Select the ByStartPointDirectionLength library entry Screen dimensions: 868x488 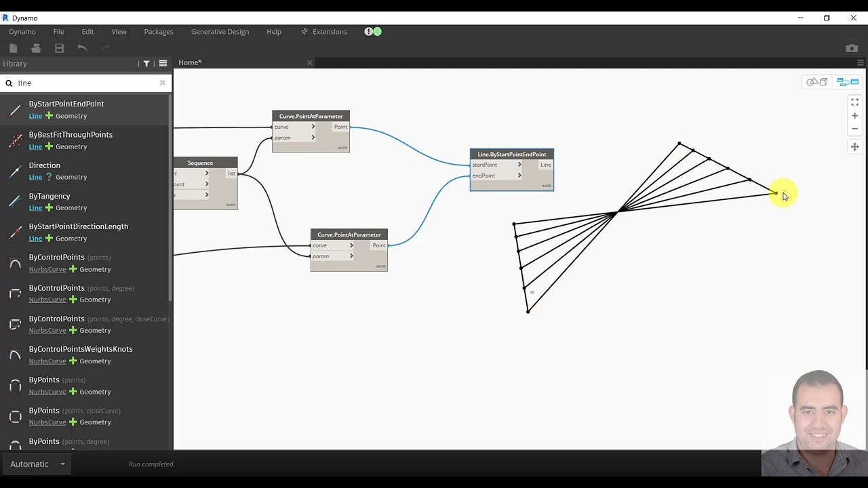[85, 232]
